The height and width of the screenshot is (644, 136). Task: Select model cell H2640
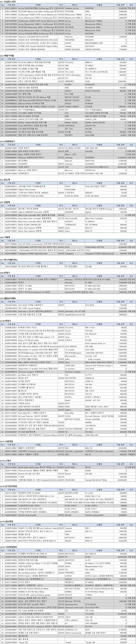coord(99,470)
